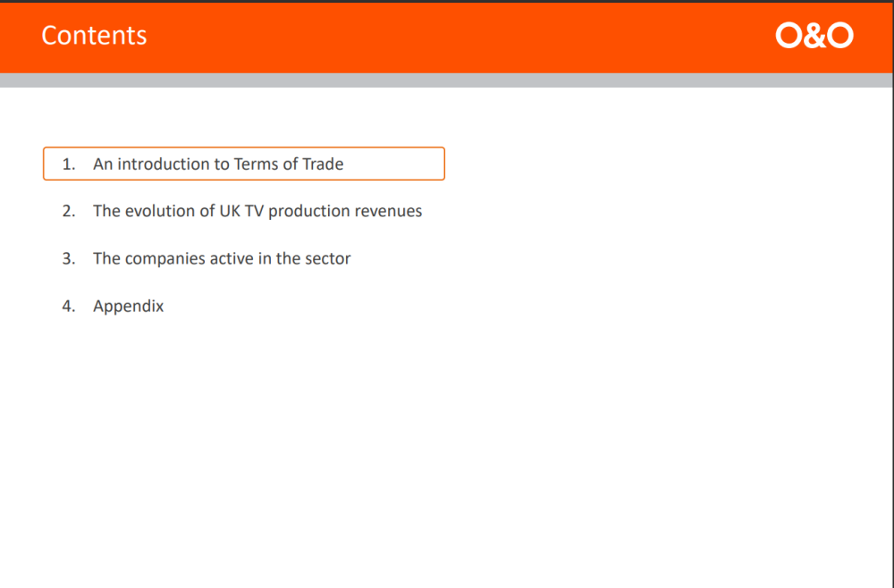894x588 pixels.
Task: Select "The companies active in the sector"
Action: point(222,259)
